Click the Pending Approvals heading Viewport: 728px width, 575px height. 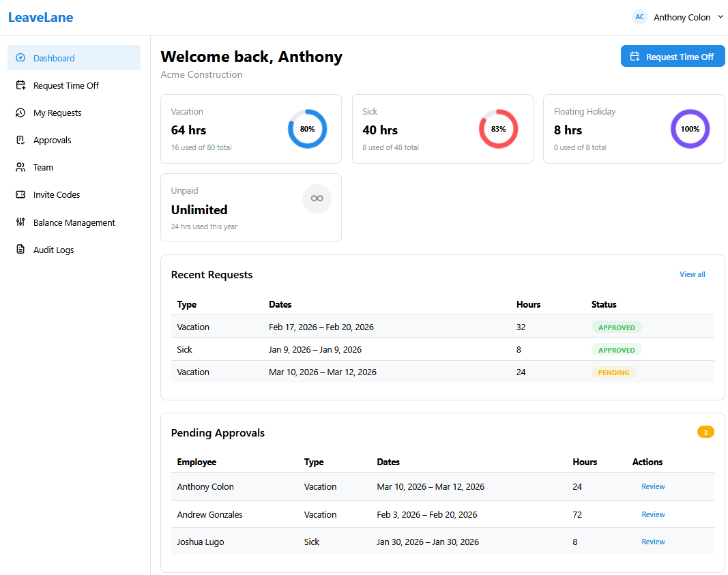click(218, 433)
